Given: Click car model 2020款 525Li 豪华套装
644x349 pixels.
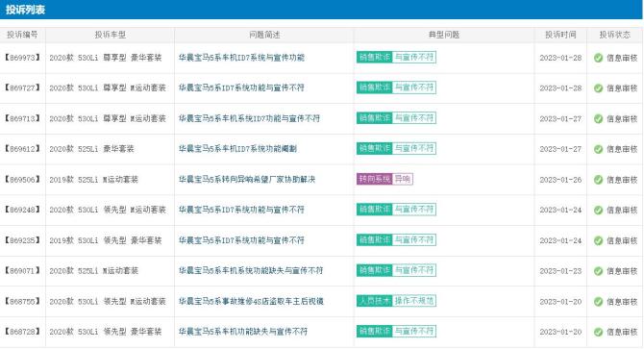Looking at the screenshot, I should click(92, 149).
